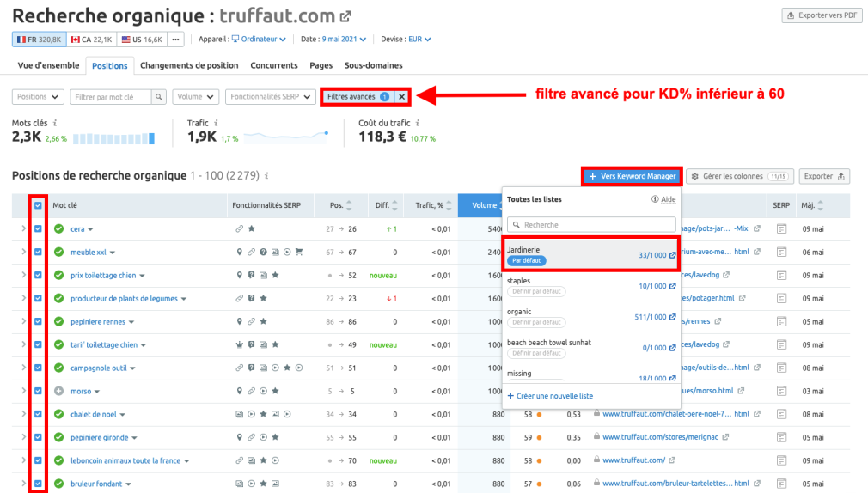Image resolution: width=868 pixels, height=493 pixels.
Task: Toggle the select-all checkbox in table header
Action: click(38, 205)
